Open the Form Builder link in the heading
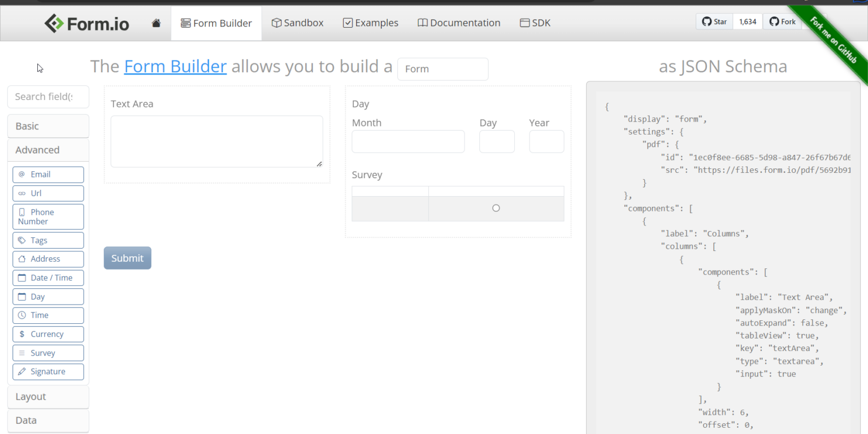The image size is (868, 434). [x=175, y=66]
